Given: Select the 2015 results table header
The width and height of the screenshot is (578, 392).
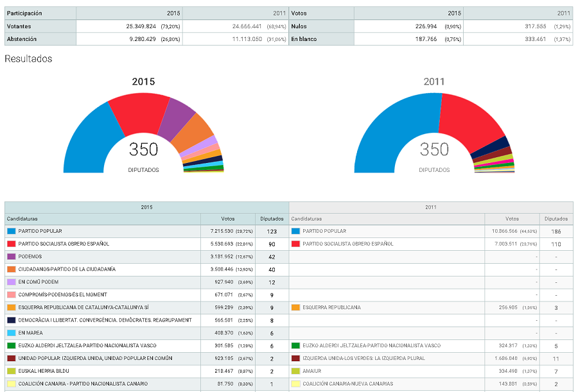Looking at the screenshot, I should [x=146, y=207].
